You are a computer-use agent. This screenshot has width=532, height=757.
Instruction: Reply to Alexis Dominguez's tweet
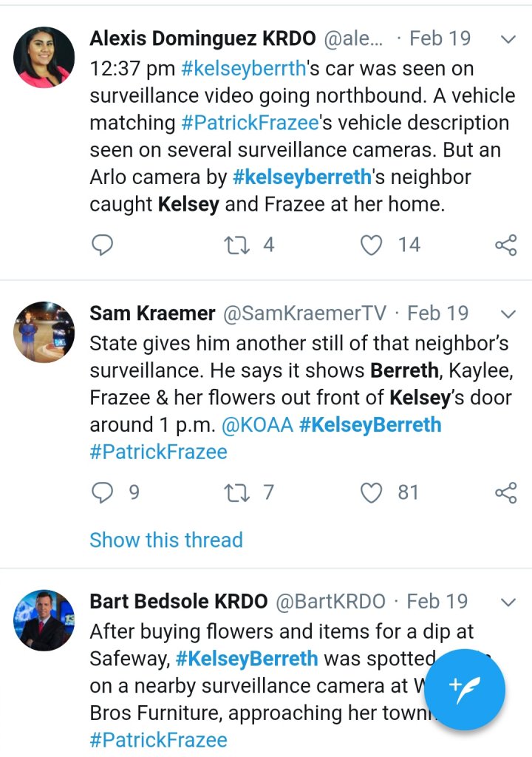(x=102, y=245)
